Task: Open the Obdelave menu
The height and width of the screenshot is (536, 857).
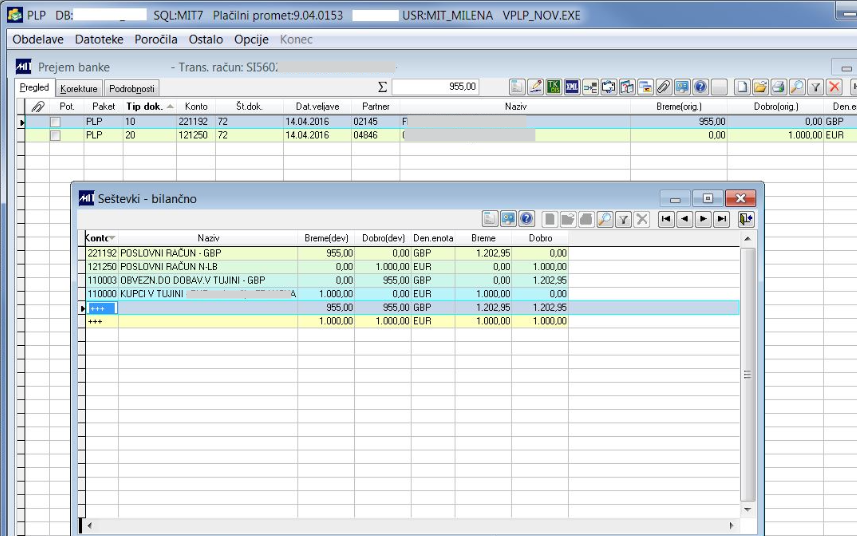Action: [x=38, y=39]
